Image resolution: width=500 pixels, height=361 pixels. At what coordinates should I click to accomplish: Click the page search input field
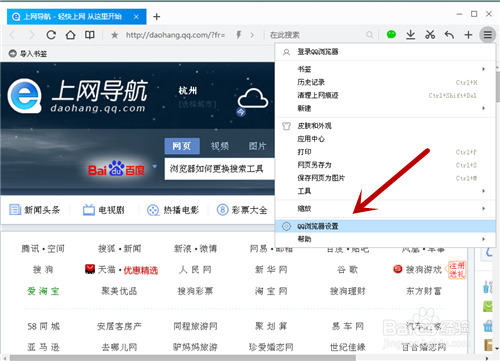click(219, 169)
